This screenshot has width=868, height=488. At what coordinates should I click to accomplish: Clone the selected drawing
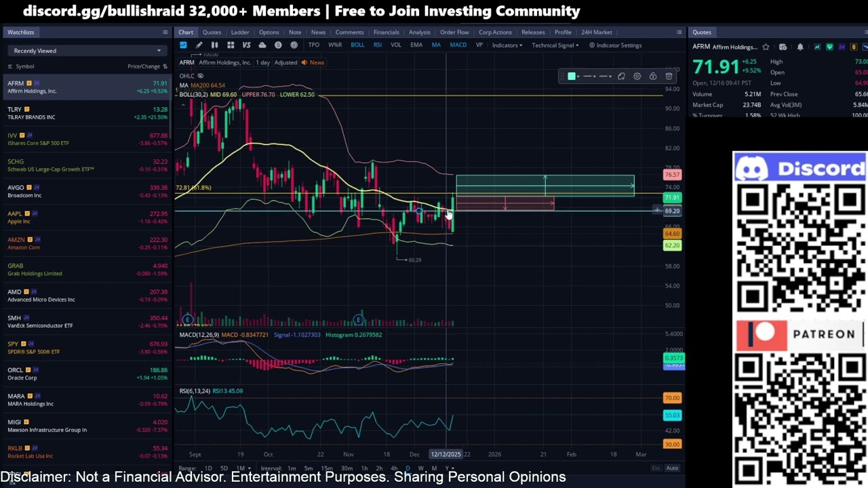point(621,77)
